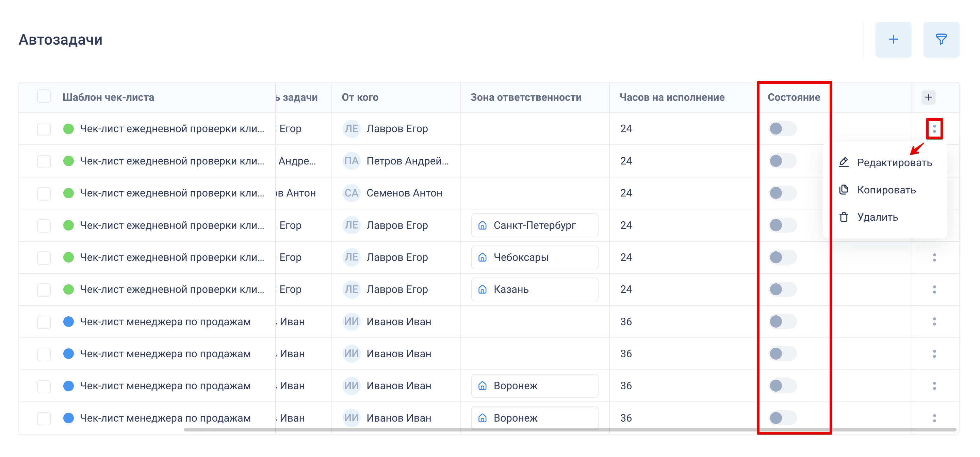
Task: Click the name Петров Андрей… in От кого column
Action: pos(407,161)
